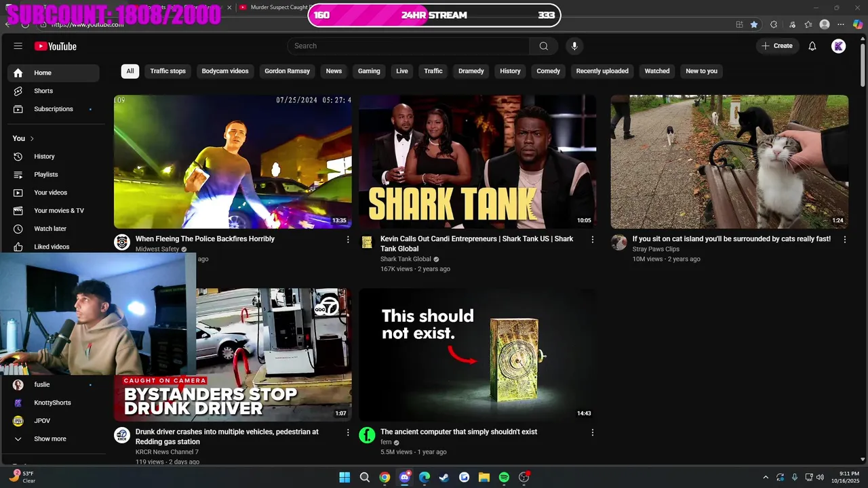Start voice search with microphone icon
The height and width of the screenshot is (488, 868).
(x=574, y=46)
